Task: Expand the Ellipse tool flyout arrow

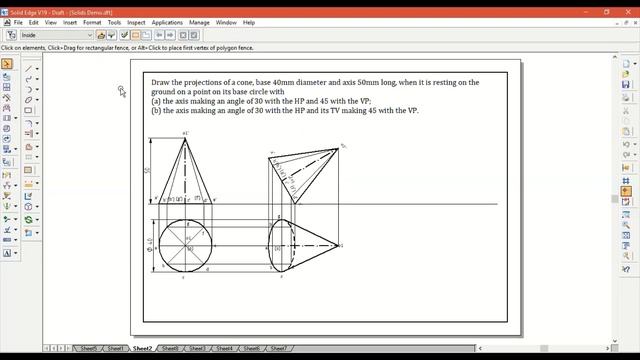Action: [37, 100]
